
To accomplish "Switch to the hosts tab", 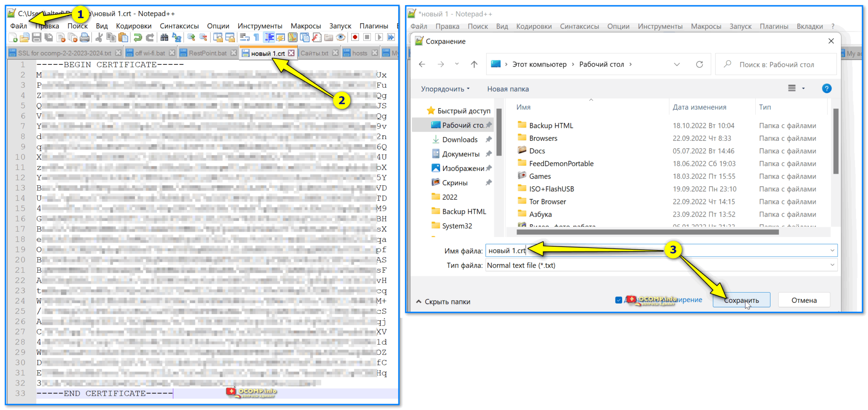I will pos(360,53).
